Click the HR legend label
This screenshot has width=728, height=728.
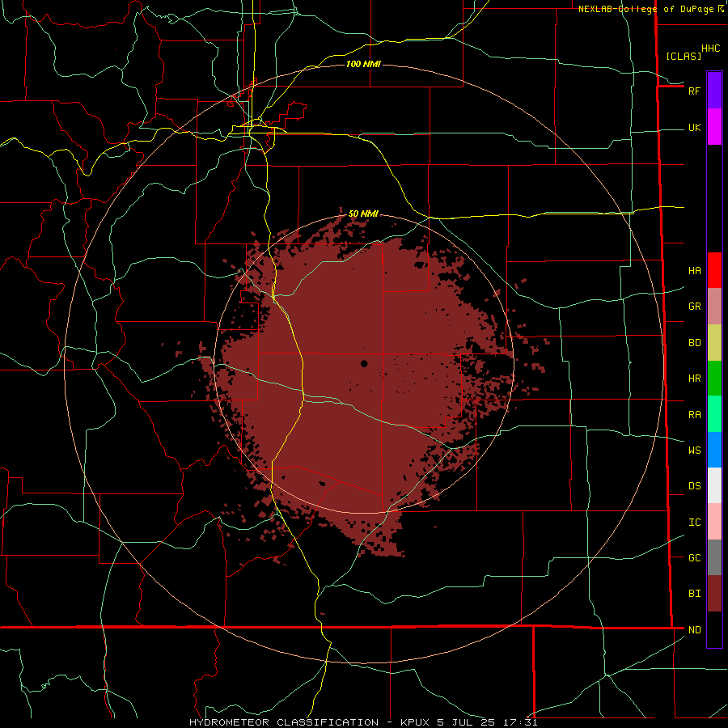(x=694, y=379)
